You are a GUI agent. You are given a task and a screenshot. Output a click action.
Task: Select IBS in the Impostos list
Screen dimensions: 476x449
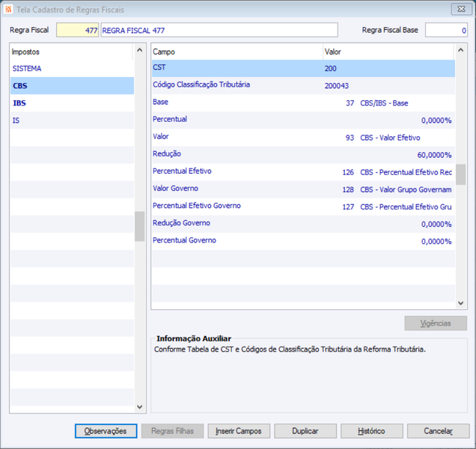[72, 103]
